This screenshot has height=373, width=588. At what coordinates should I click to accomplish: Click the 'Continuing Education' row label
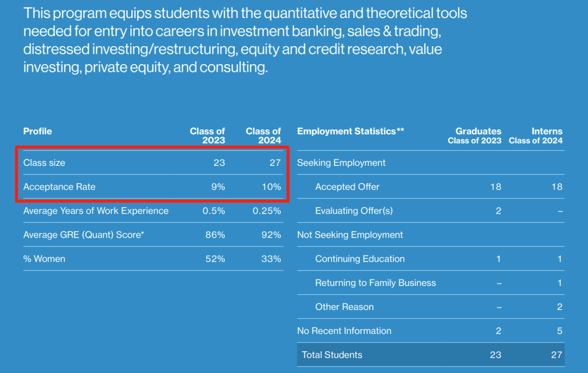coord(360,259)
